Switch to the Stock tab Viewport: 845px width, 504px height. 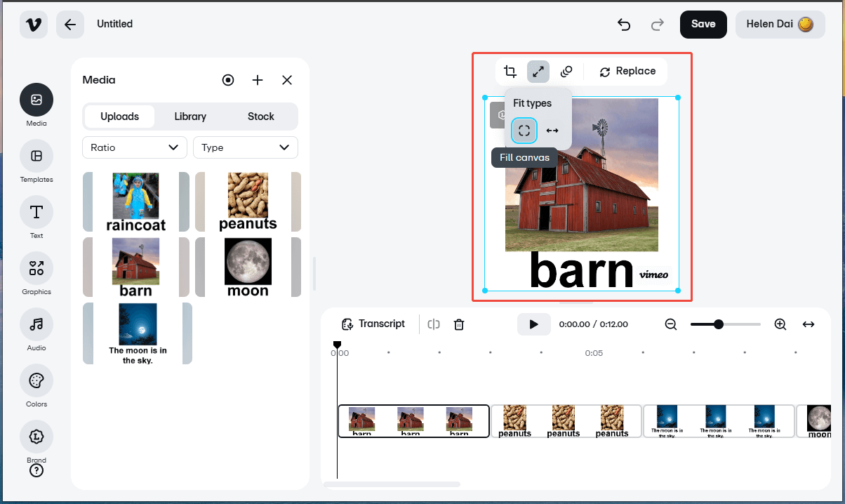pyautogui.click(x=260, y=117)
